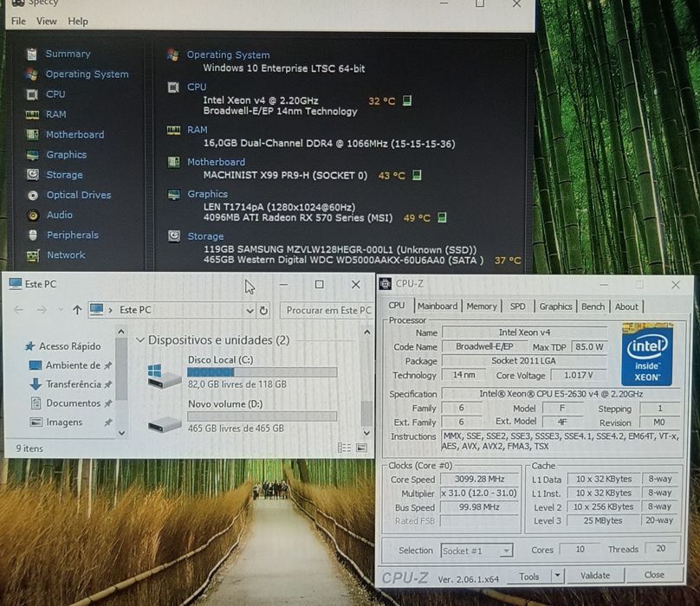Go forward in Este PC Explorer window

pos(42,310)
